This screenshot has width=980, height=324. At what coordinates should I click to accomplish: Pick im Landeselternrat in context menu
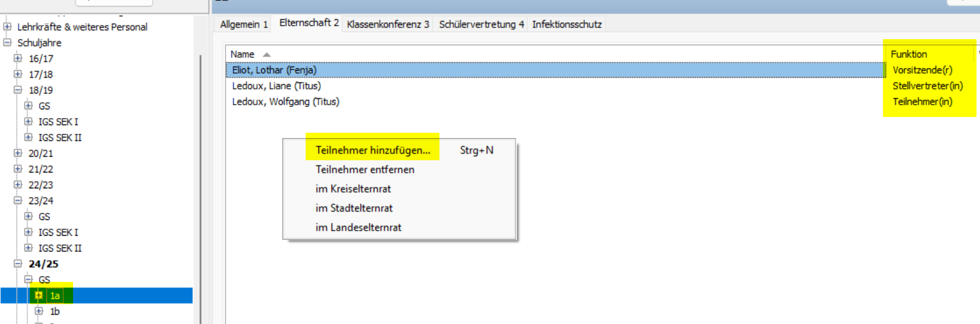358,228
